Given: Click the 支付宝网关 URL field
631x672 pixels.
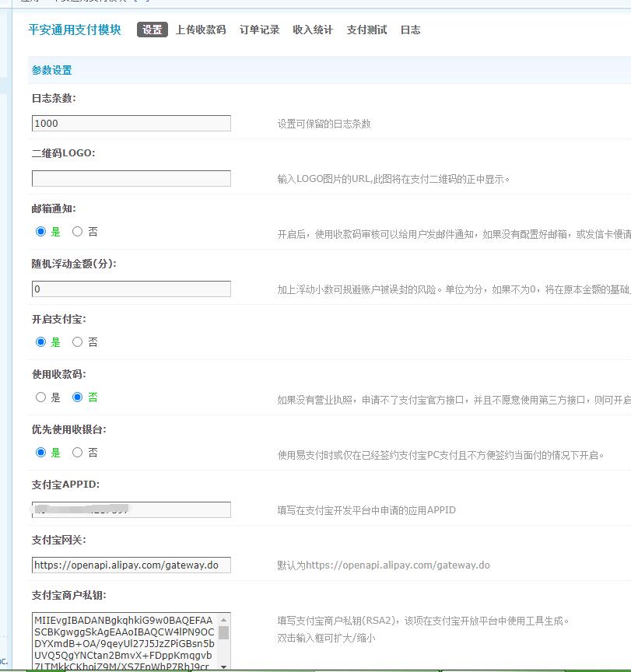Looking at the screenshot, I should [131, 565].
